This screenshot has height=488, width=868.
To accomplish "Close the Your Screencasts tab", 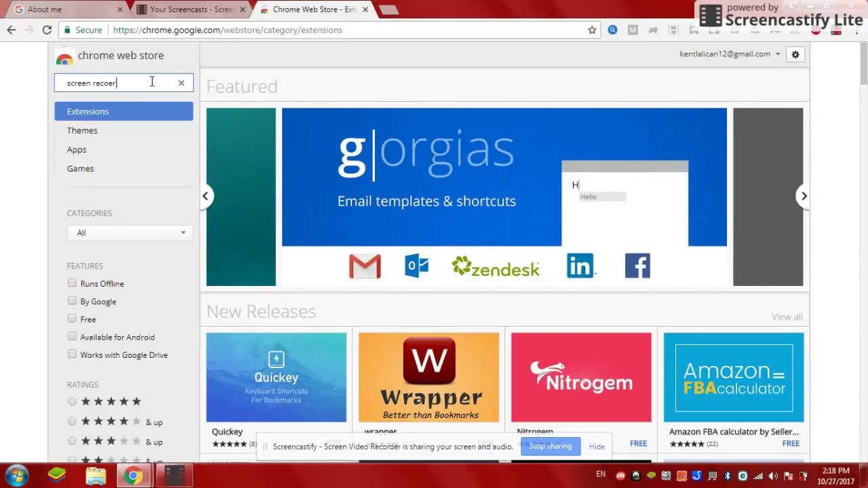I will (x=242, y=9).
